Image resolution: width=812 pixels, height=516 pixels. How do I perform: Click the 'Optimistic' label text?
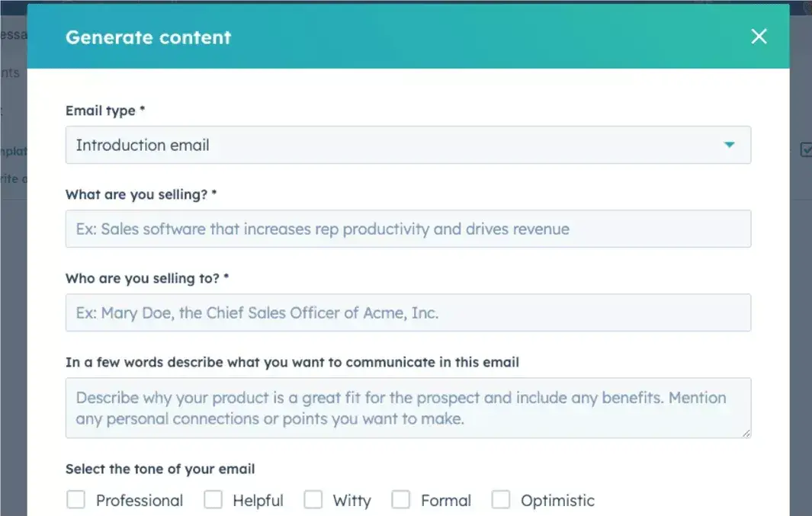[x=557, y=499]
